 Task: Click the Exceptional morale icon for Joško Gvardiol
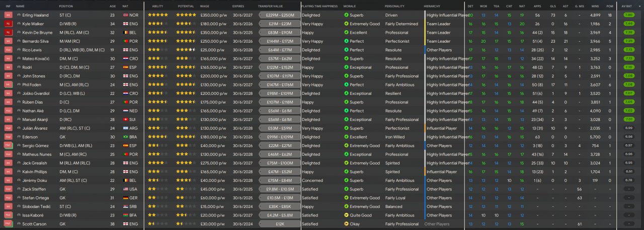346,93
